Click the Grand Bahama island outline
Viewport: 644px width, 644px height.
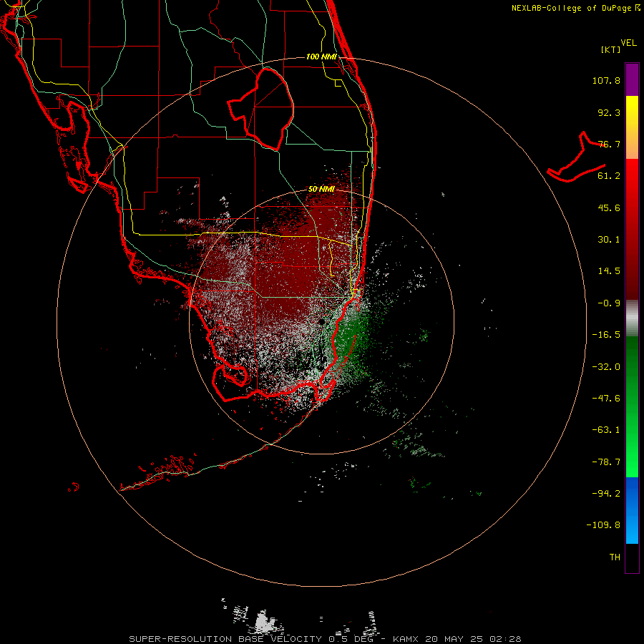(576, 157)
